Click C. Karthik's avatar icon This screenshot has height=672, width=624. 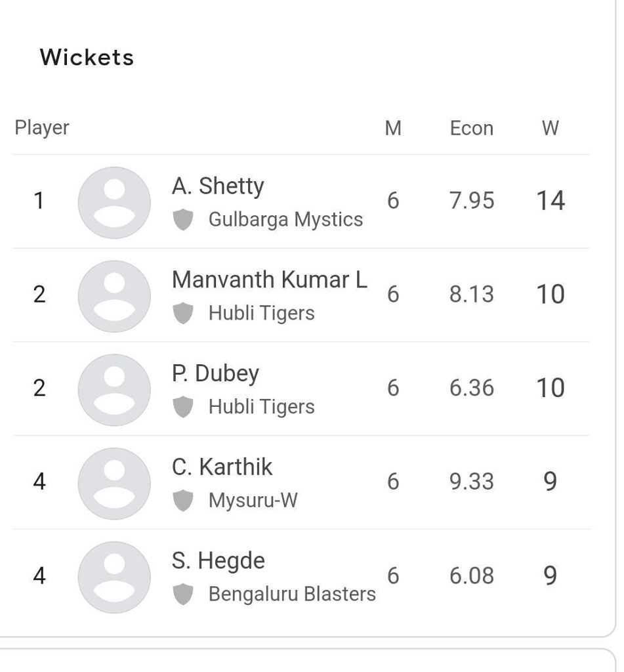114,484
